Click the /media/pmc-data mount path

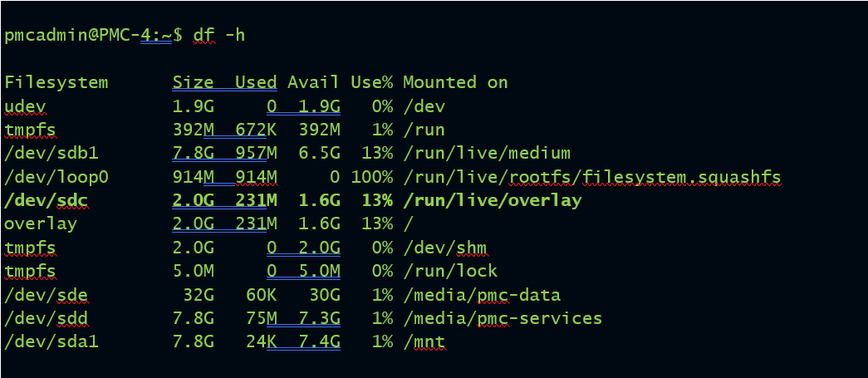point(482,295)
